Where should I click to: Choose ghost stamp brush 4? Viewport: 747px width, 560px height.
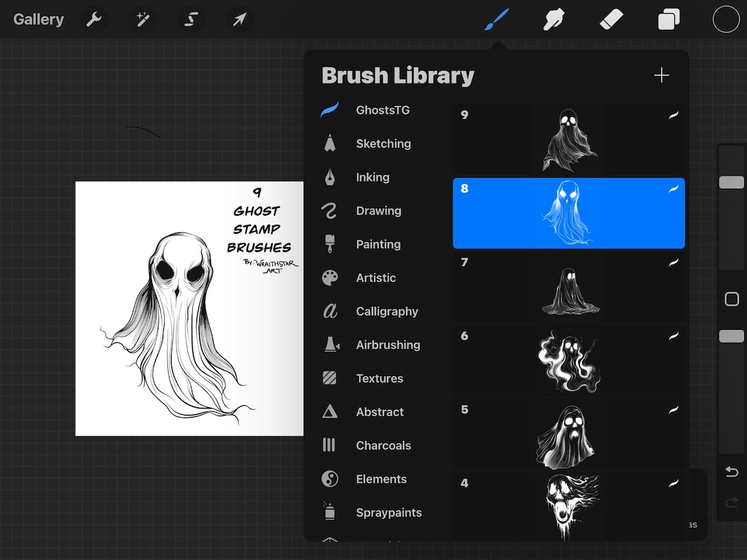coord(569,507)
